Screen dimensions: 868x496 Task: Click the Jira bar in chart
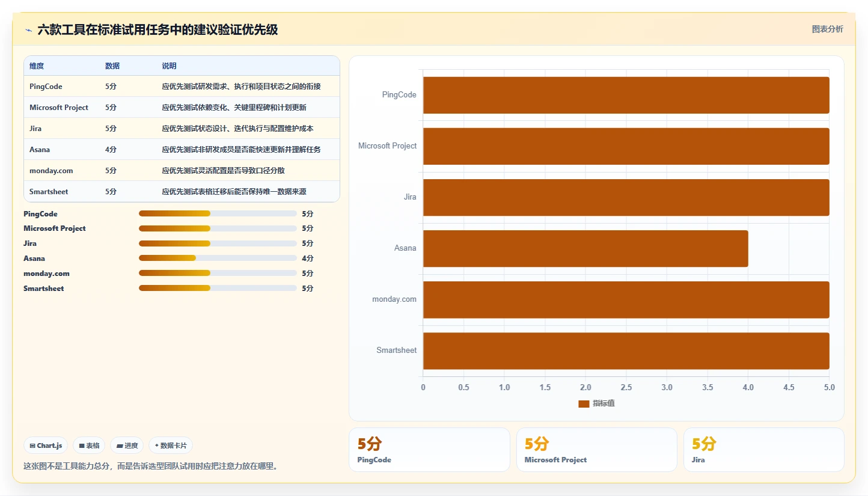626,197
